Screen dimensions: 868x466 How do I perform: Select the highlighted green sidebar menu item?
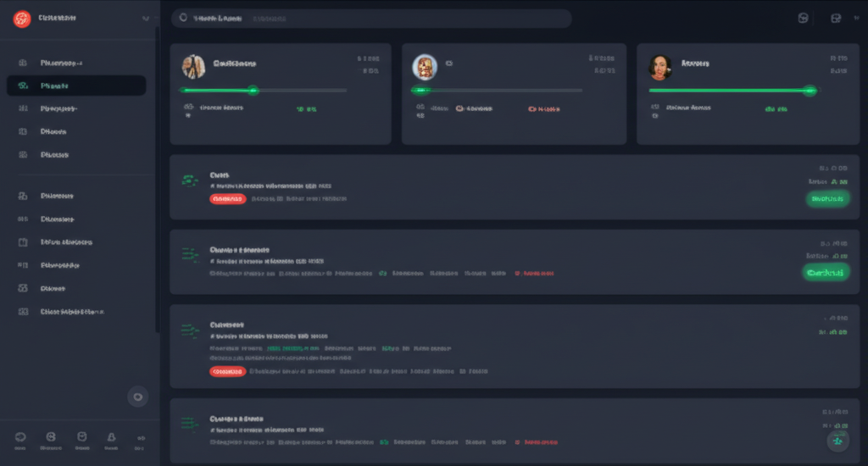tap(76, 86)
